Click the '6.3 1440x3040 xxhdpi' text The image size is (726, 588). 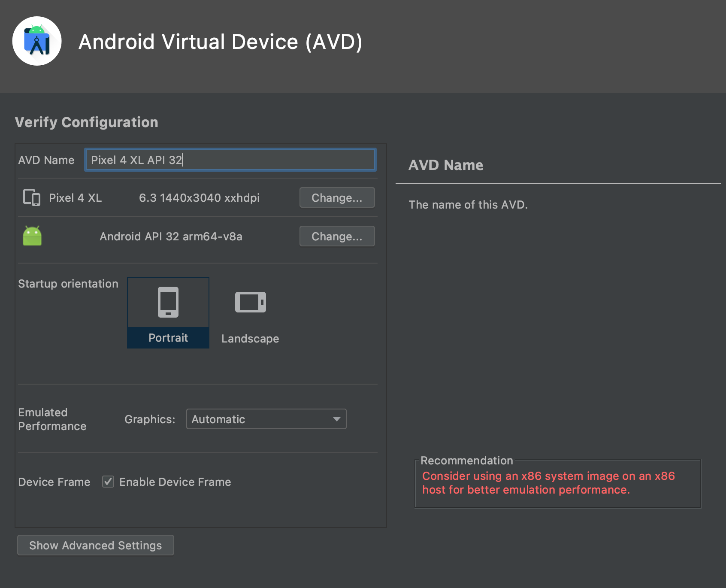[x=200, y=198]
